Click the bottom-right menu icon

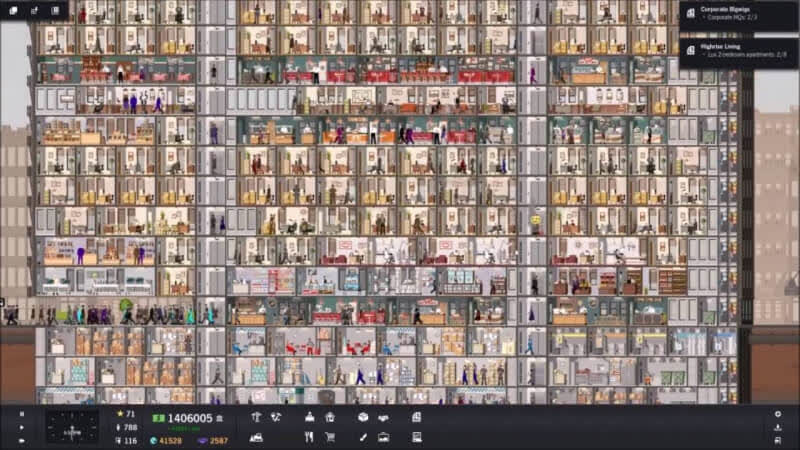tap(778, 440)
